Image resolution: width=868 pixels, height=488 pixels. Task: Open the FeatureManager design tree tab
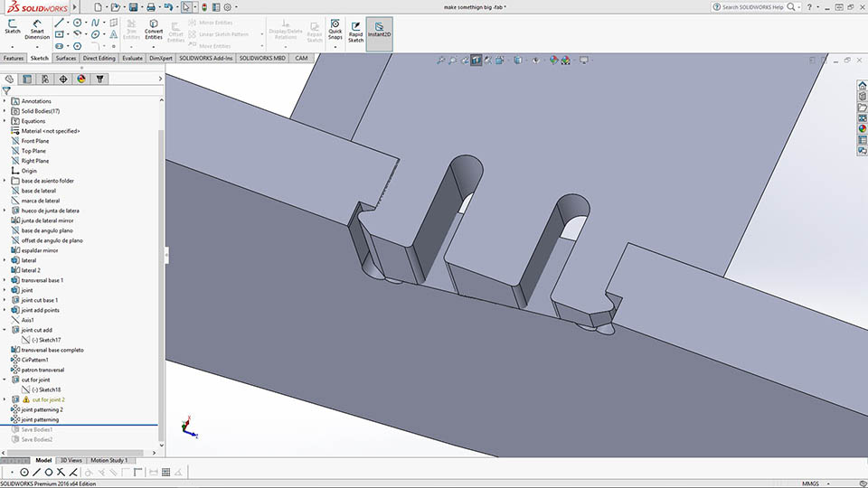(x=9, y=80)
